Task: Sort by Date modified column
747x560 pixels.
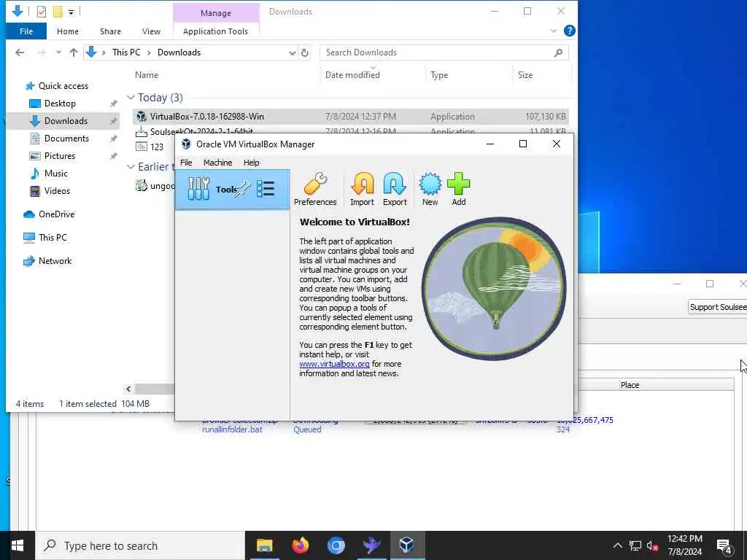Action: [352, 75]
